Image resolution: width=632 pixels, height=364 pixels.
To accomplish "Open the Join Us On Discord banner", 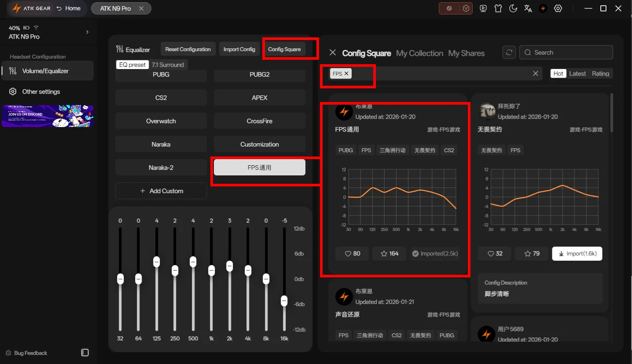I will [x=48, y=116].
